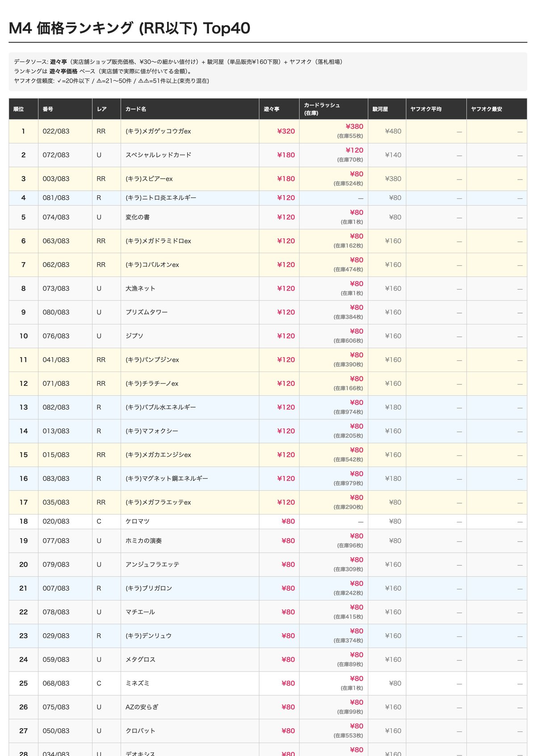Click stock text (在庫553枚)
536x756 pixels.
point(348,735)
